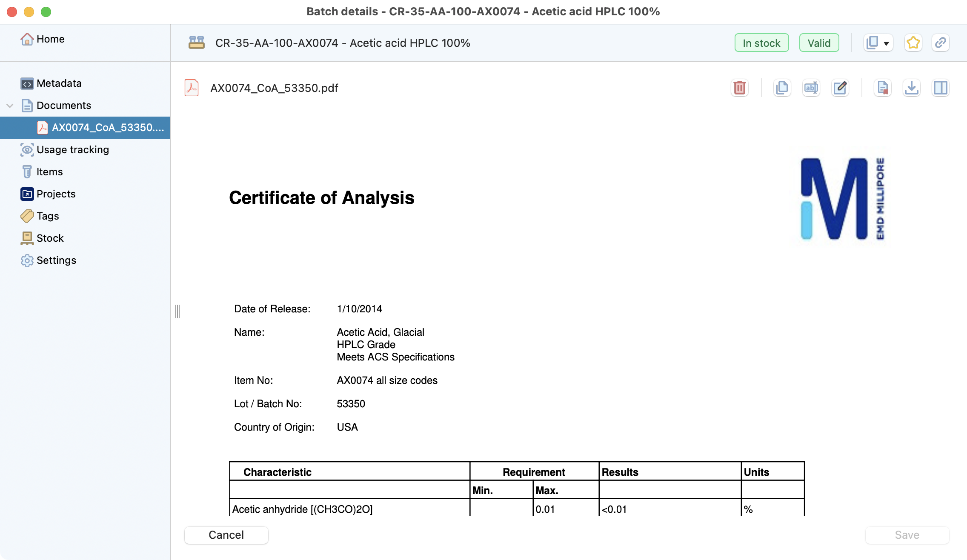Download the PDF document
Viewport: 967px width, 560px height.
pyautogui.click(x=911, y=88)
